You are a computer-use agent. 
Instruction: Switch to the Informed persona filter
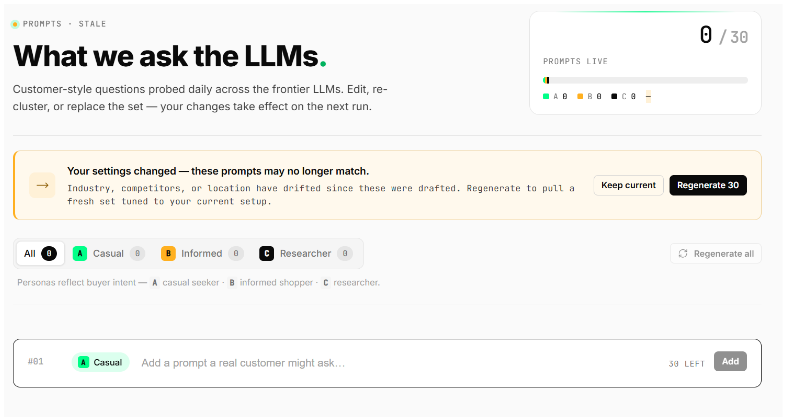pyautogui.click(x=202, y=254)
